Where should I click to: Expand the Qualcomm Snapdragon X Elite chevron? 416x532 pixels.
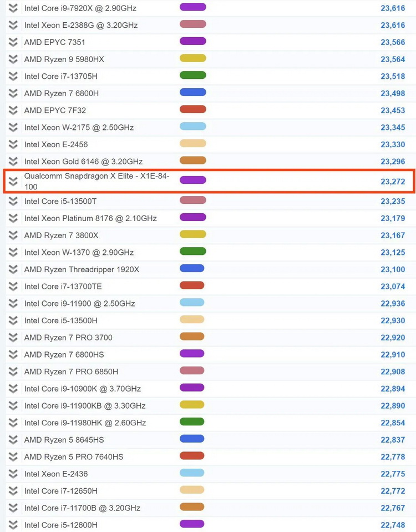tap(13, 182)
